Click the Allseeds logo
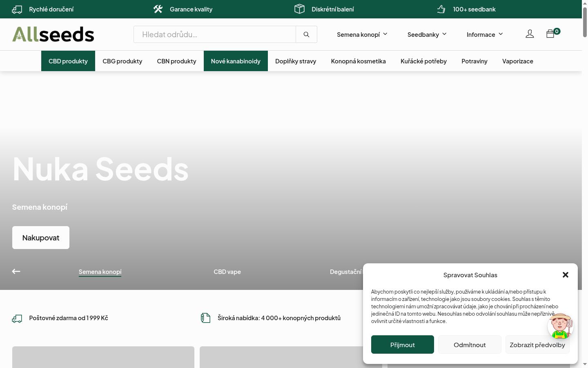 coord(53,34)
